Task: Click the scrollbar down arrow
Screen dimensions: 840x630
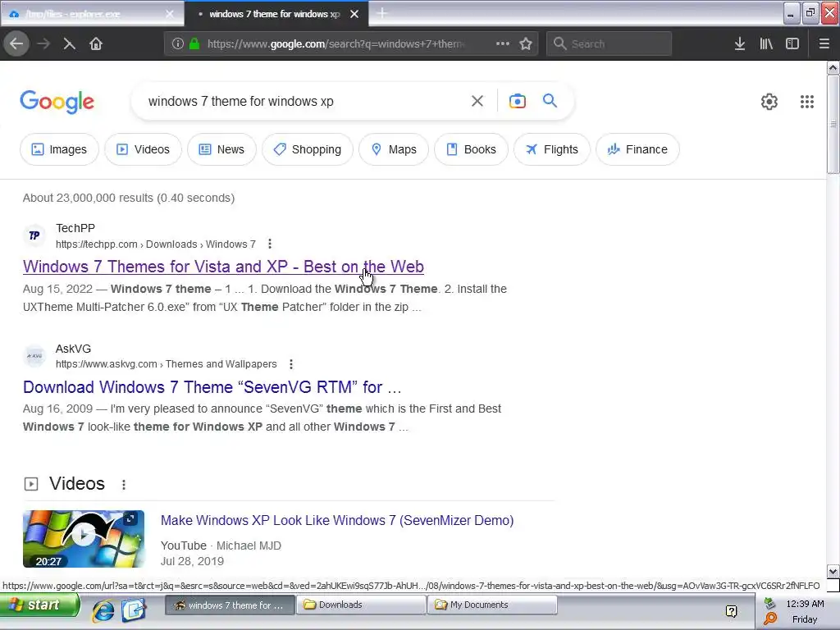Action: pyautogui.click(x=833, y=571)
